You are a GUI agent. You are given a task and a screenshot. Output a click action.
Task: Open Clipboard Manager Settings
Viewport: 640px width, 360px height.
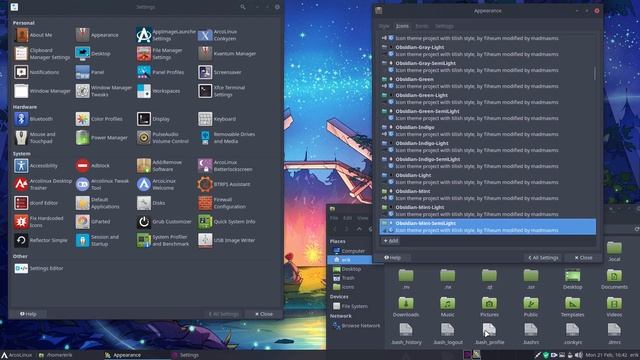(x=42, y=53)
